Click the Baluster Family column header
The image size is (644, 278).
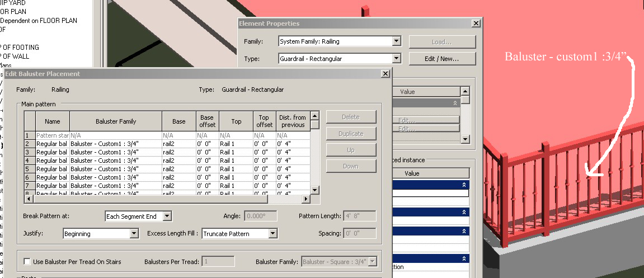[116, 121]
